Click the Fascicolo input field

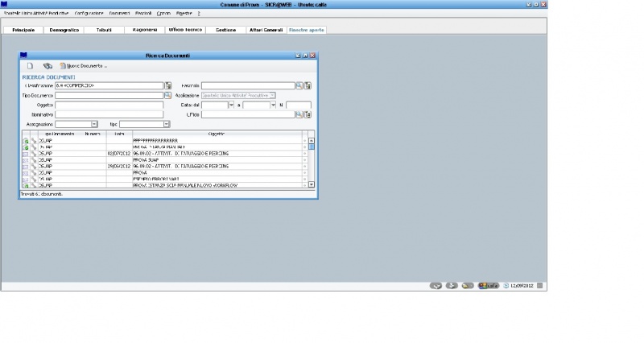(248, 85)
